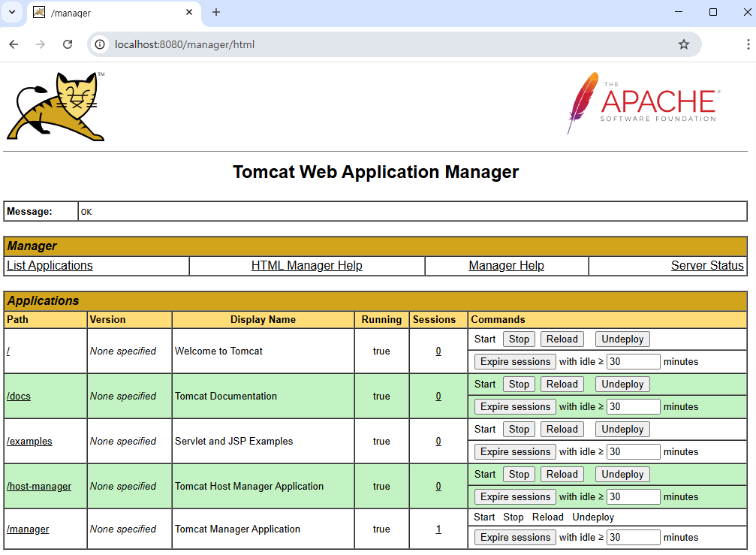Undeploy the Tomcat Documentation app
The width and height of the screenshot is (756, 555).
click(x=622, y=385)
